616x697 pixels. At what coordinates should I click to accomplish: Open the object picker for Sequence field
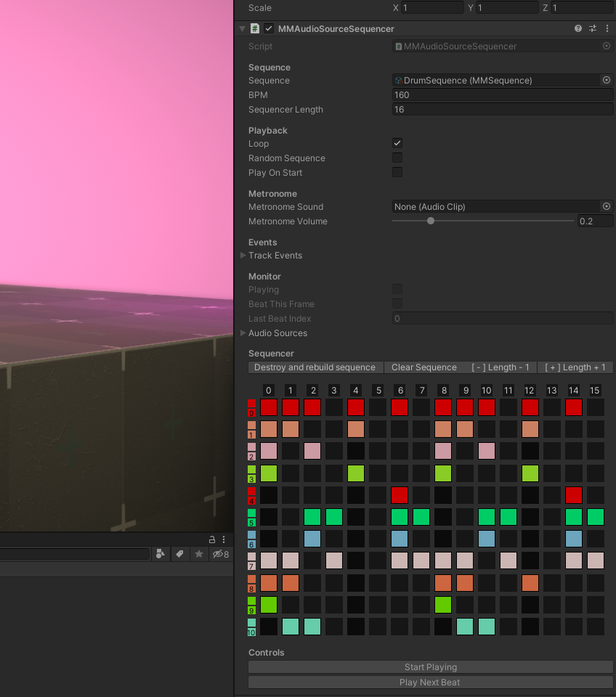607,80
